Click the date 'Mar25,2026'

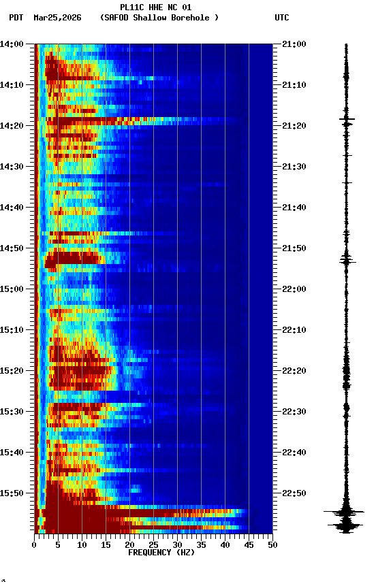click(57, 18)
